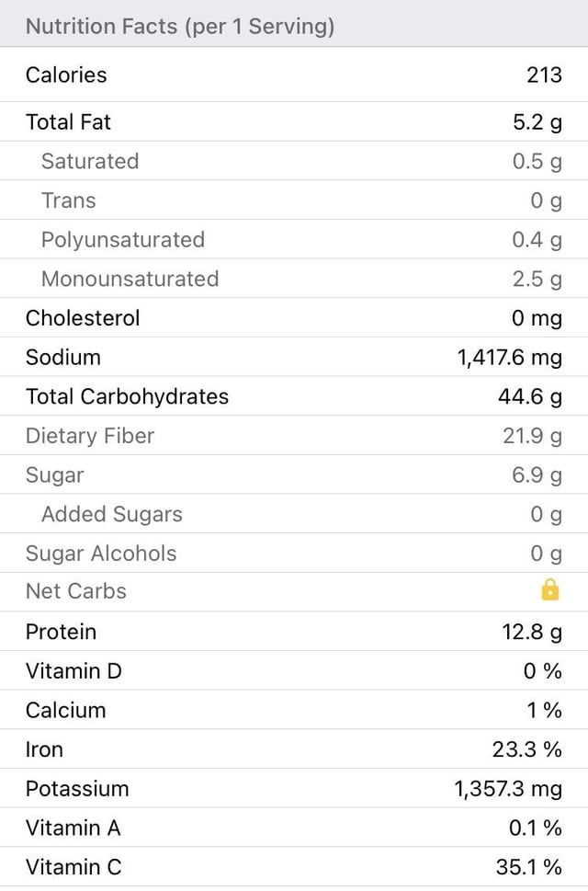
Task: Select the Sugar 6.9 g row
Action: [x=294, y=474]
